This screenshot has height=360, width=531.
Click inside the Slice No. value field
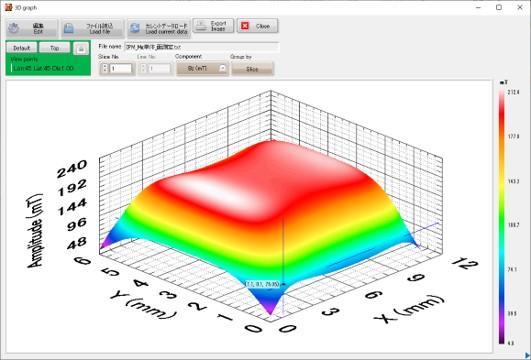coord(121,69)
